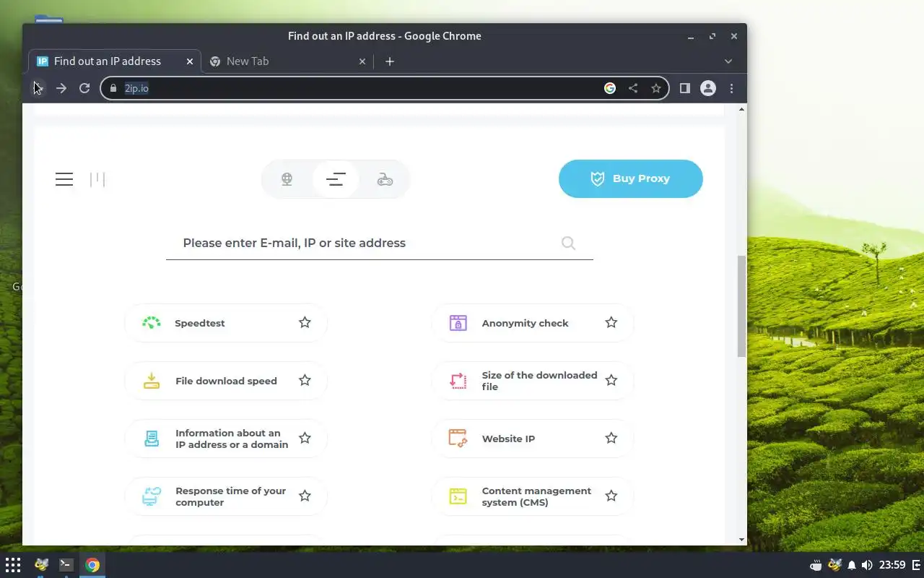Go back in Chrome

click(38, 88)
